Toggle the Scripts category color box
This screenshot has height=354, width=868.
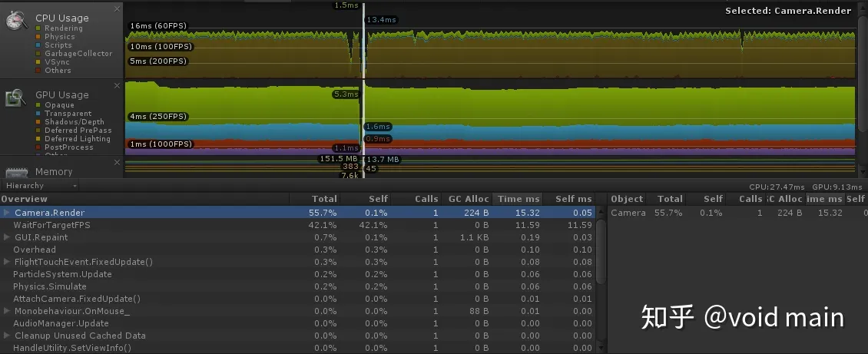click(38, 45)
